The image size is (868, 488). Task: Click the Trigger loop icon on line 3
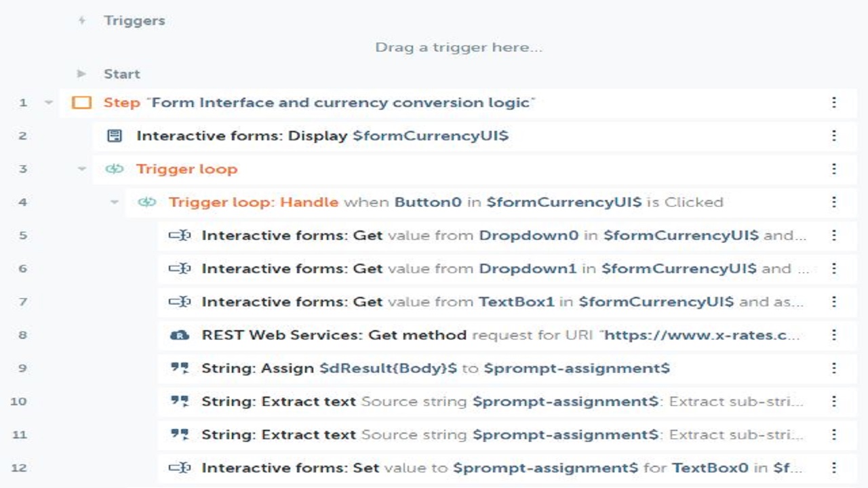114,169
